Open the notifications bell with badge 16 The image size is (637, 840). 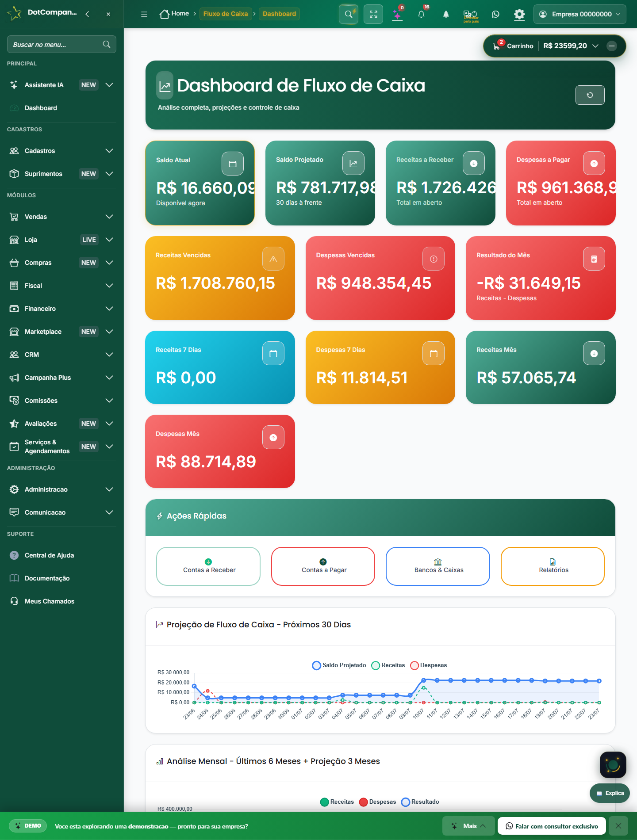421,14
